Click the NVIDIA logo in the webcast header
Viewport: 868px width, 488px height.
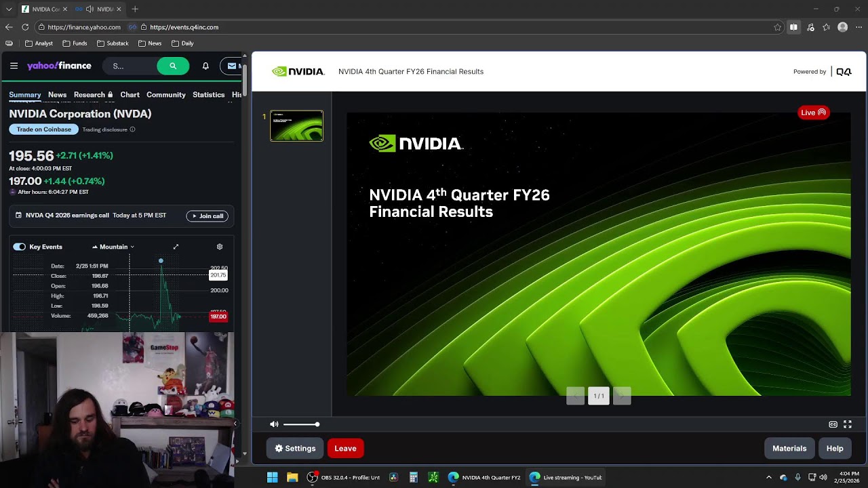click(298, 72)
